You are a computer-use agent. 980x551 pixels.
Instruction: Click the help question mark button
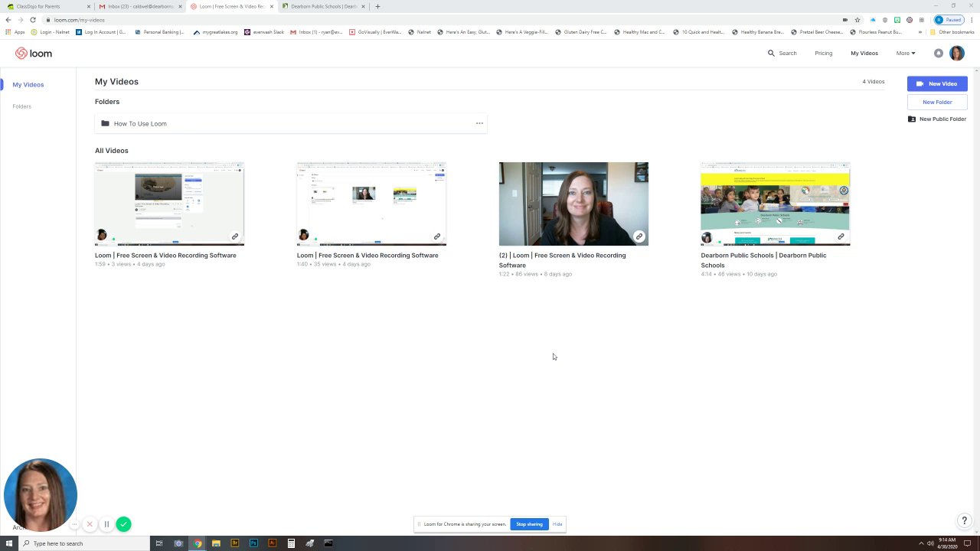click(965, 520)
